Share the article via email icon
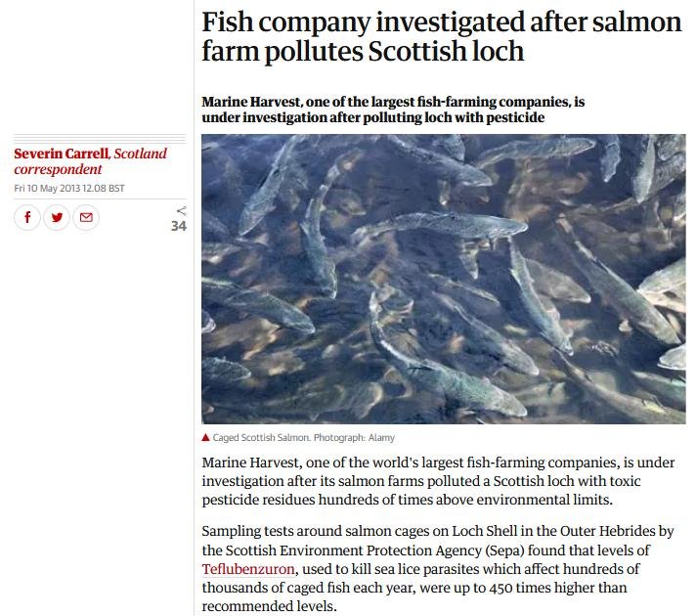This screenshot has height=616, width=696. coord(86,217)
